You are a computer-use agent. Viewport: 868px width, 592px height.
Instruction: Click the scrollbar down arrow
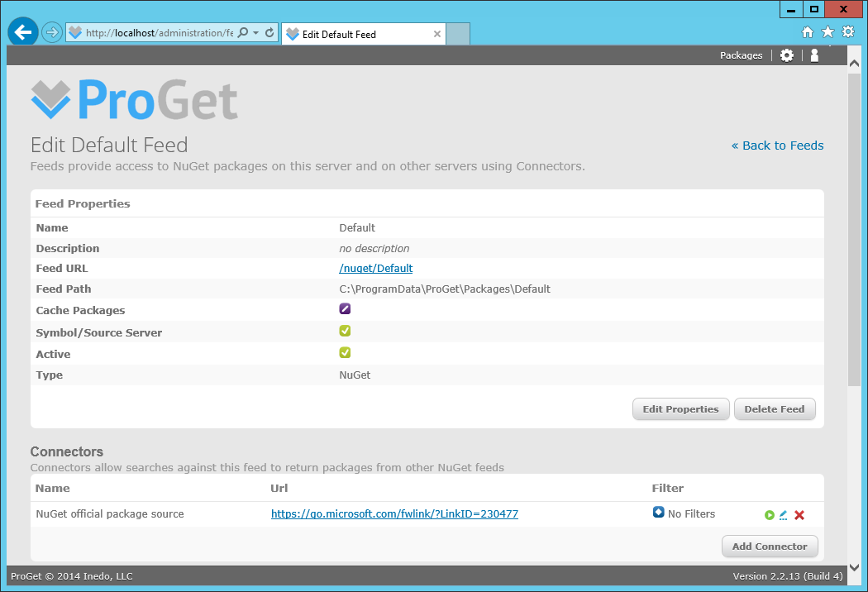(x=854, y=568)
